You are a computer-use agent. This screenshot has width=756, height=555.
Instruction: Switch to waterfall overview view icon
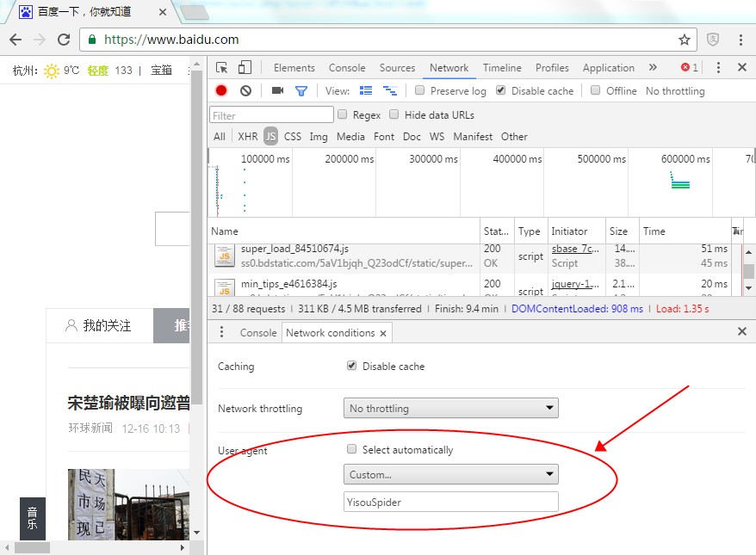389,90
